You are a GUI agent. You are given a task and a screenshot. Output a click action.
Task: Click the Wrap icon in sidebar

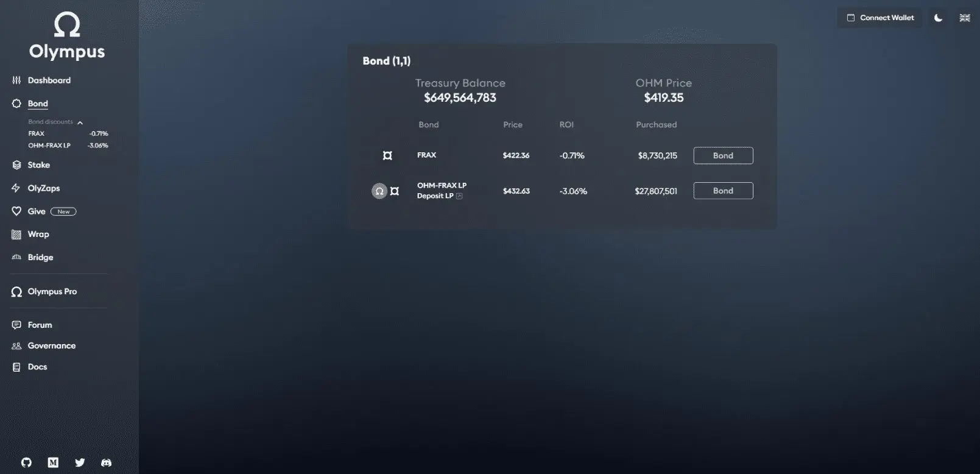pyautogui.click(x=16, y=235)
